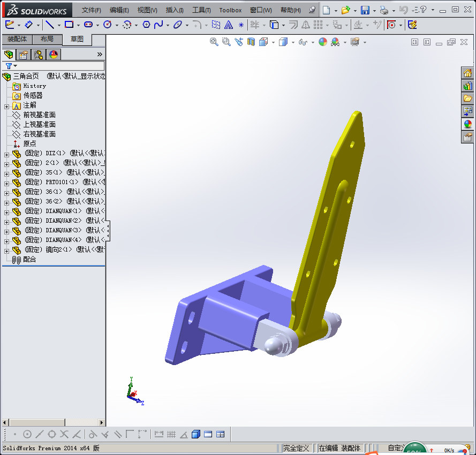Open File Explorer task pane tab
The width and height of the screenshot is (476, 455).
pos(467,98)
